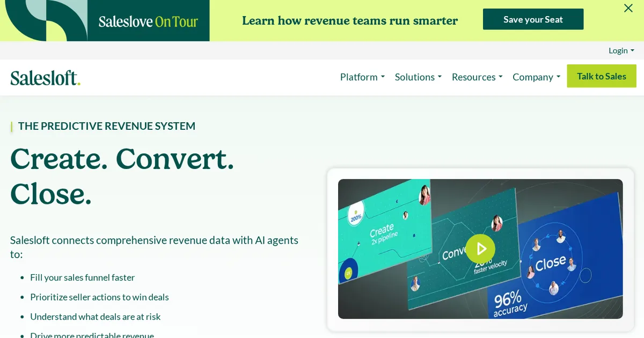
Task: Click 'Prioritize seller actions to win deals' bullet
Action: (x=99, y=297)
